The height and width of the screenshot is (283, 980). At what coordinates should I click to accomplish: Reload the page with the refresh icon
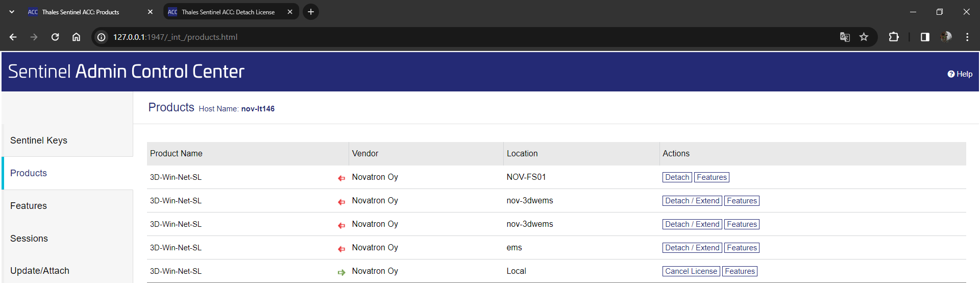click(55, 37)
